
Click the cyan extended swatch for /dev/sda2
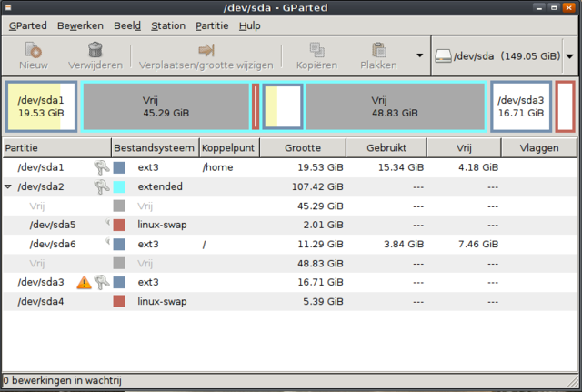[119, 186]
